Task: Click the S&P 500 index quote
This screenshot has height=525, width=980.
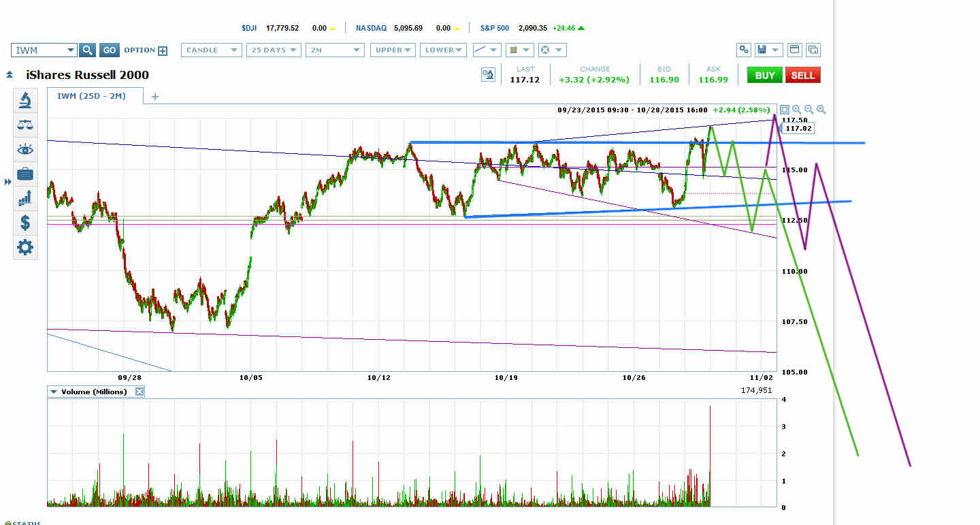Action: (533, 28)
